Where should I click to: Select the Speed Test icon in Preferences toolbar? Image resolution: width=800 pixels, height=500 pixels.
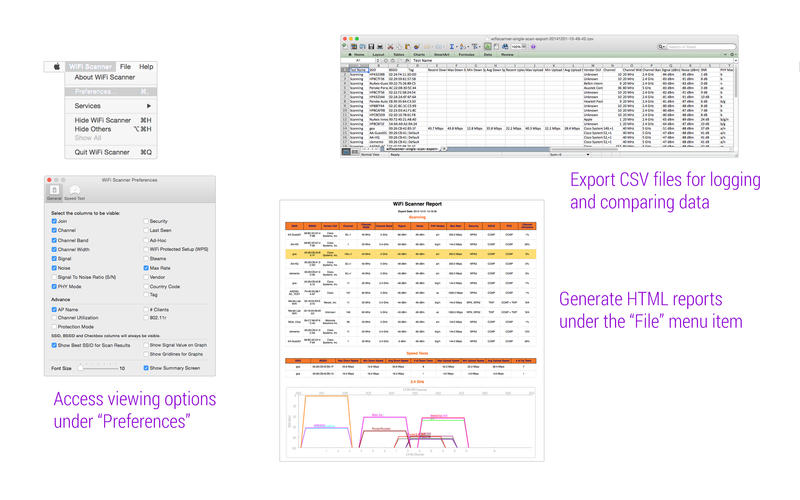74,192
